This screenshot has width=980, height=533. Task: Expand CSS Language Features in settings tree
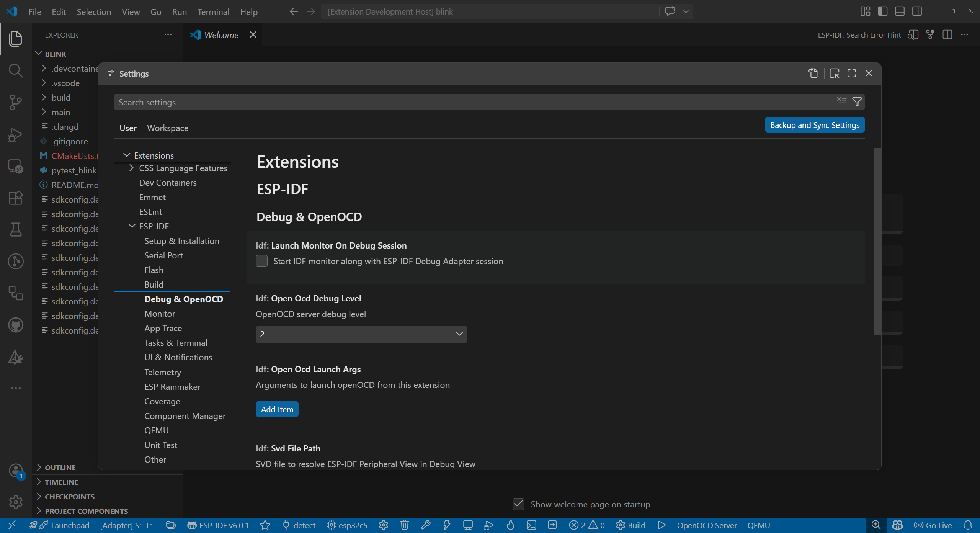pos(132,168)
